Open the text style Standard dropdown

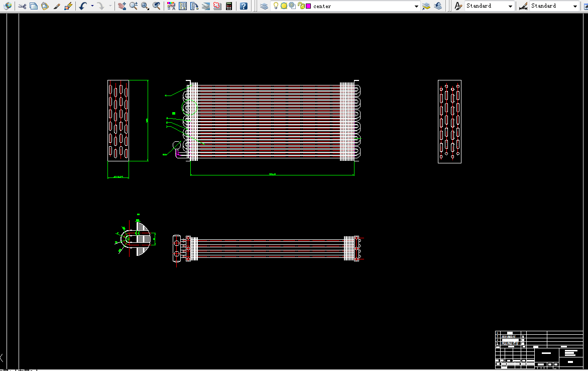tap(510, 6)
